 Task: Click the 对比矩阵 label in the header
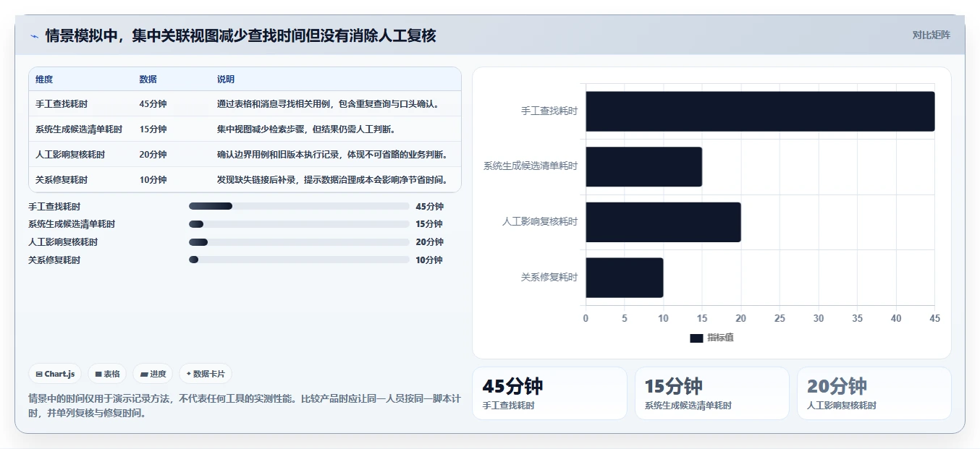pos(931,35)
